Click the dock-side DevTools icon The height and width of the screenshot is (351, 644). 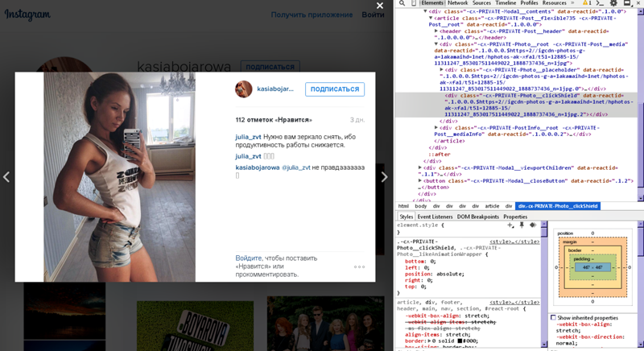pos(627,3)
